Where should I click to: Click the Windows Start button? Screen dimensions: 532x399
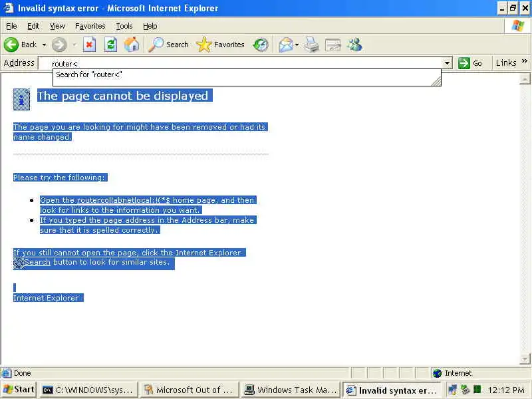point(19,390)
